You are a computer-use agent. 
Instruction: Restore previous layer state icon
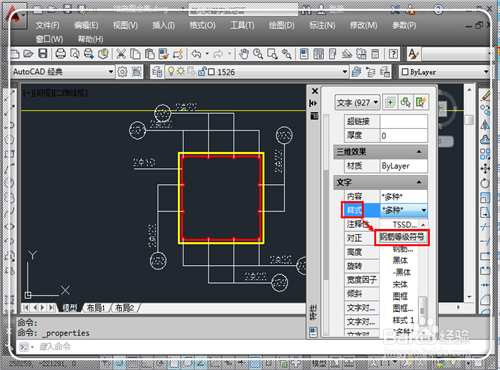[x=370, y=72]
